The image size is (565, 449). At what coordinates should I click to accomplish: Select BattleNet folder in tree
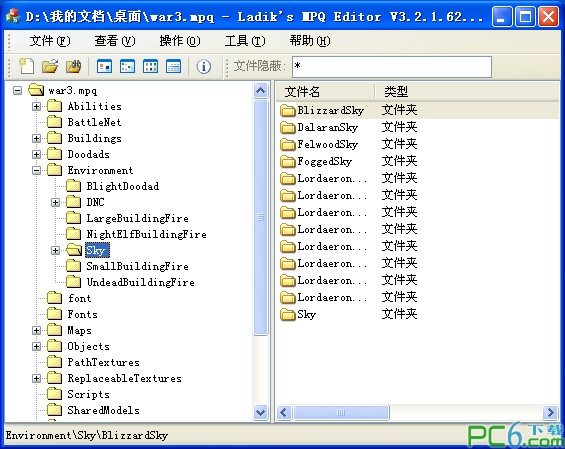point(94,122)
